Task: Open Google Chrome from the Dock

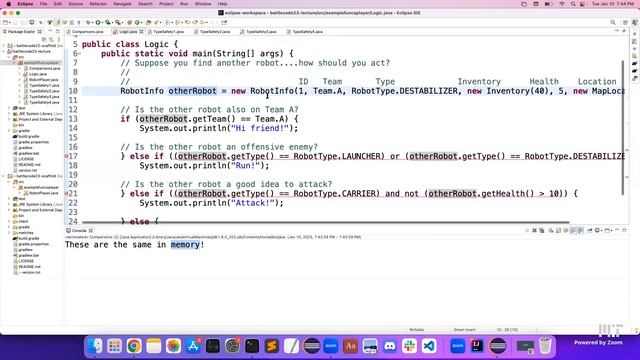Action: point(134,346)
